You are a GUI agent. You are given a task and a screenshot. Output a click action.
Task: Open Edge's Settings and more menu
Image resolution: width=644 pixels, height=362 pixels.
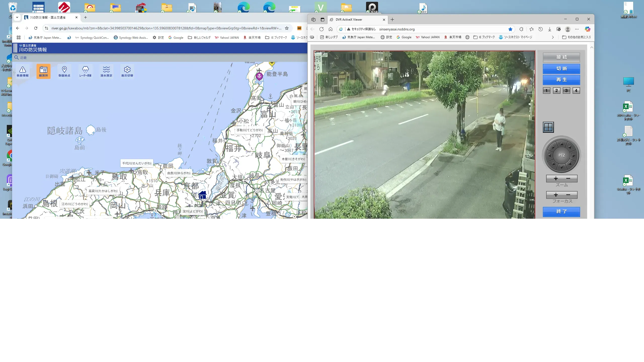point(577,29)
